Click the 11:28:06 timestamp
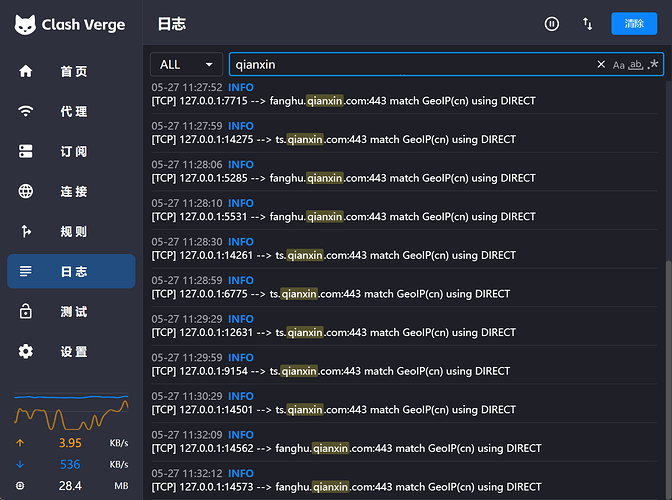The image size is (672, 500). [x=187, y=165]
